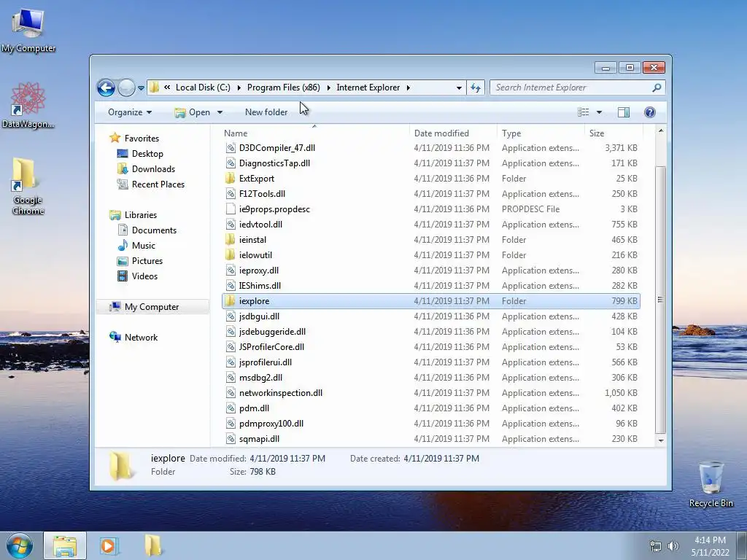This screenshot has height=560, width=747.
Task: Click pdmproxy100.dll file name
Action: tap(271, 424)
